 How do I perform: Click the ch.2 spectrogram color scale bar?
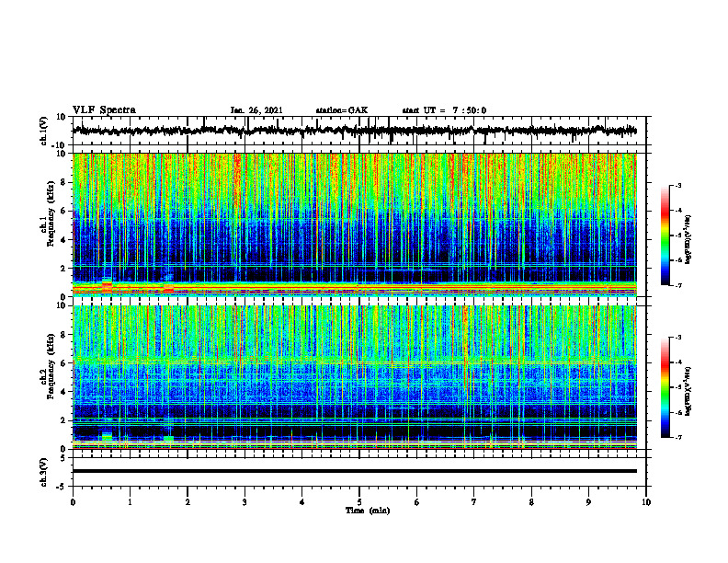tap(665, 387)
